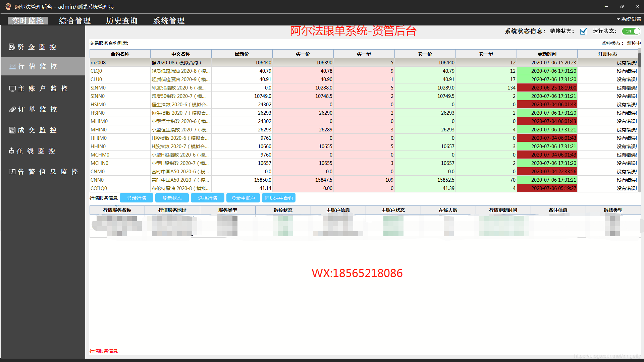Click the 行情监控 sidebar icon
This screenshot has width=644, height=362.
[12, 66]
